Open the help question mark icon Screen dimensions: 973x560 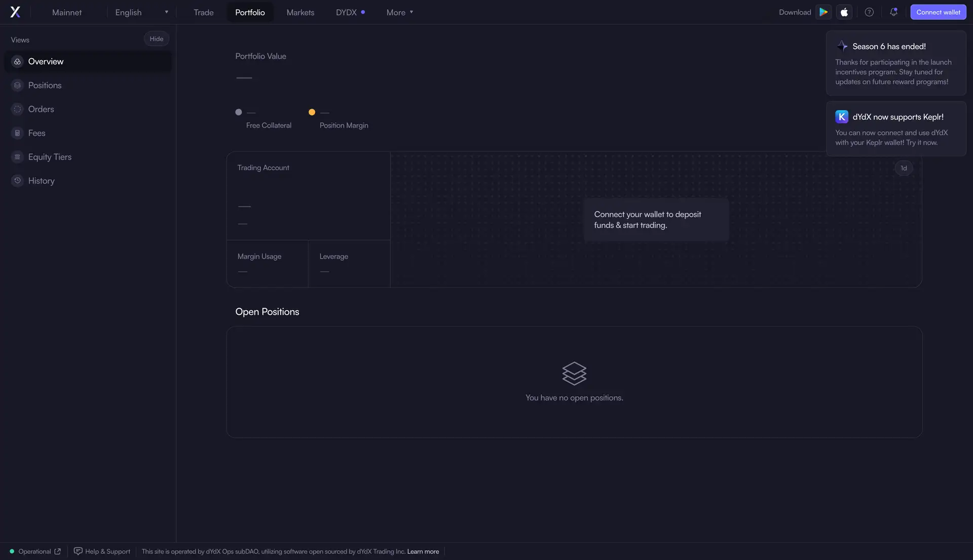point(869,12)
